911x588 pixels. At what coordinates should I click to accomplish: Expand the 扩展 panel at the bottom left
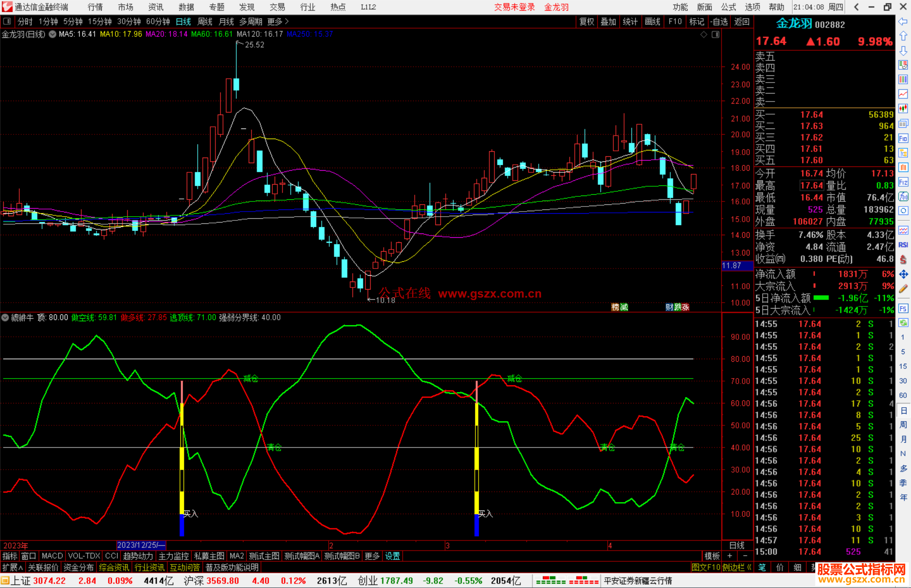(x=12, y=567)
